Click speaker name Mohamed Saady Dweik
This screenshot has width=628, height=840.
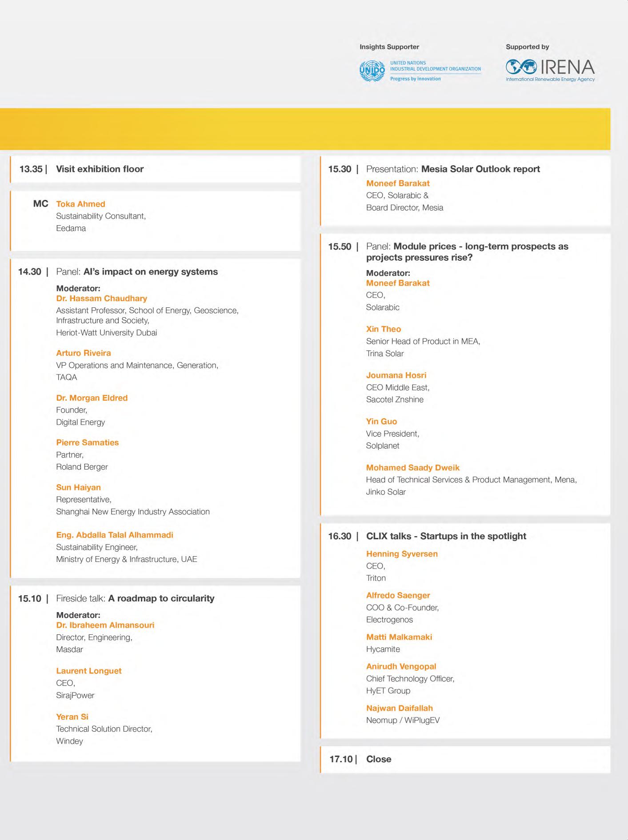point(413,468)
